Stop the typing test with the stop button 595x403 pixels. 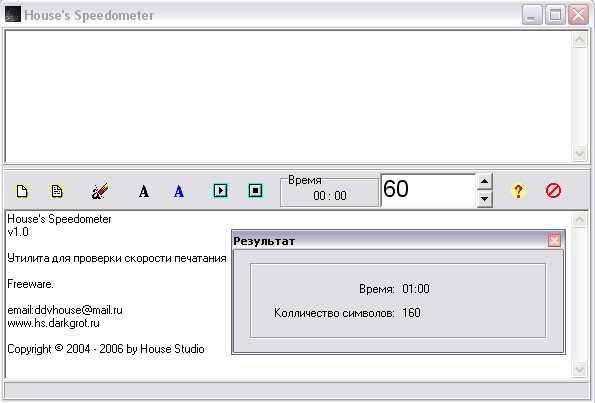(x=255, y=190)
